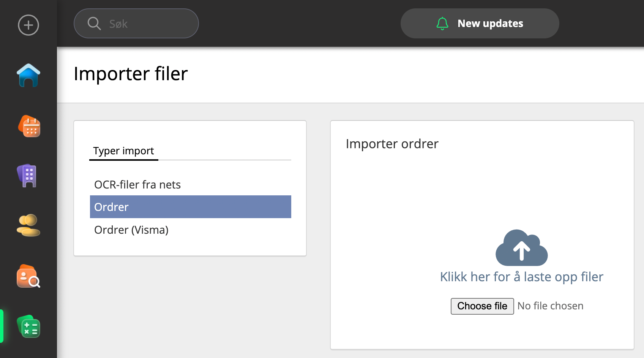Screen dimensions: 644x358
Task: Focus the Søk search field
Action: (x=148, y=24)
